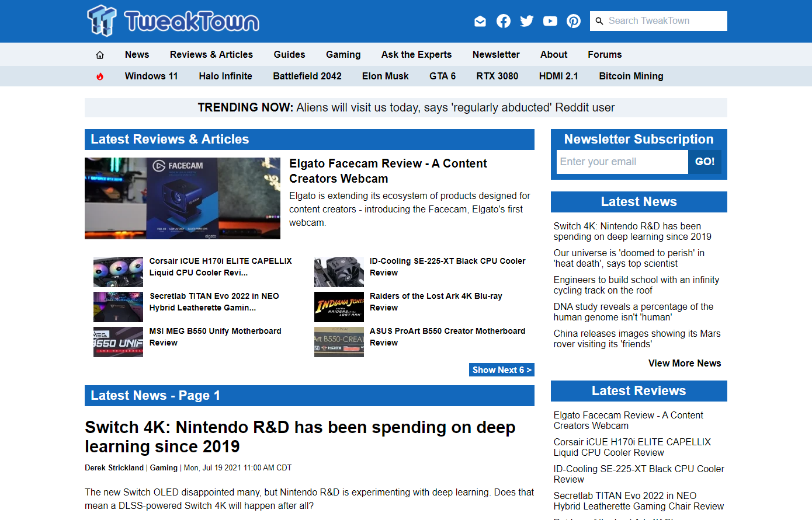Open Reviews & Articles menu
This screenshot has width=812, height=520.
[211, 54]
